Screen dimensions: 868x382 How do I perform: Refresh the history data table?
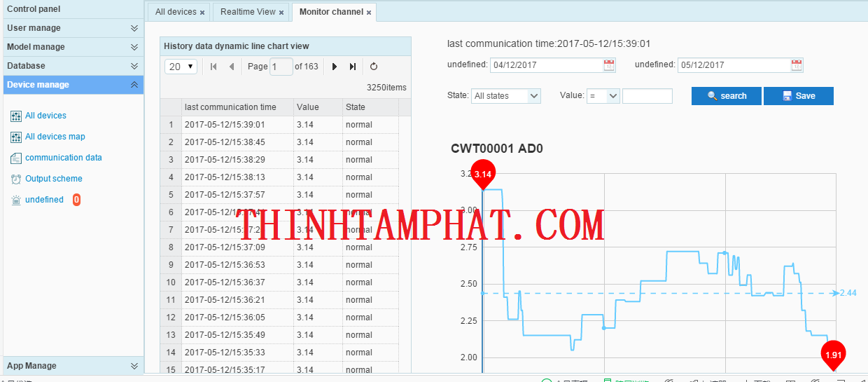(x=374, y=67)
